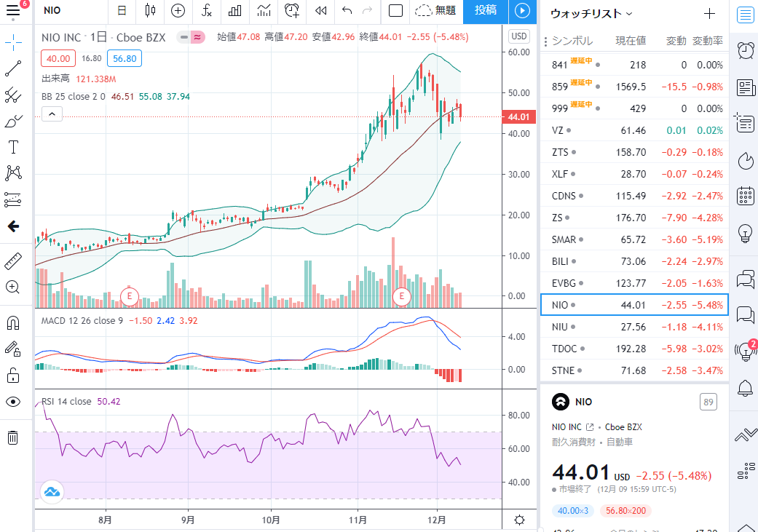Viewport: 758px width, 532px height.
Task: Open the alerts alarm clock panel
Action: [745, 49]
